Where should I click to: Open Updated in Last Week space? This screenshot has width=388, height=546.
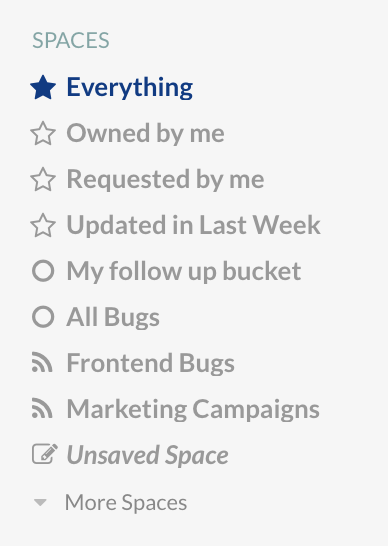[x=193, y=225]
